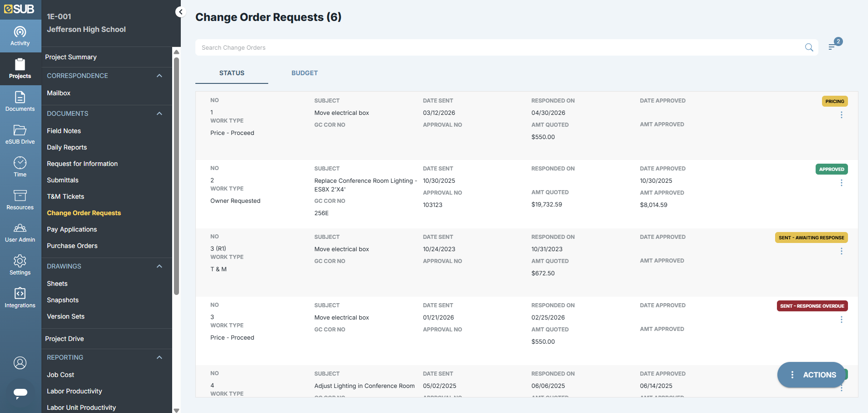Image resolution: width=868 pixels, height=413 pixels.
Task: Switch to the BUDGET tab
Action: (x=304, y=73)
